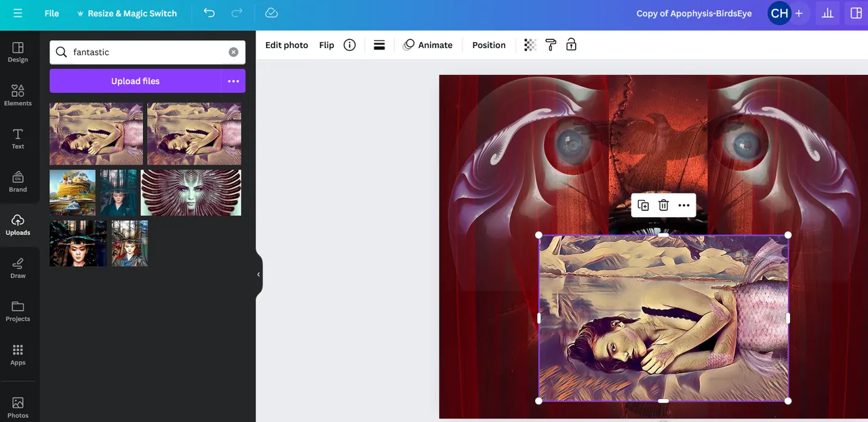Open the CH account avatar
Screen dimensions: 868x422
[x=779, y=13]
